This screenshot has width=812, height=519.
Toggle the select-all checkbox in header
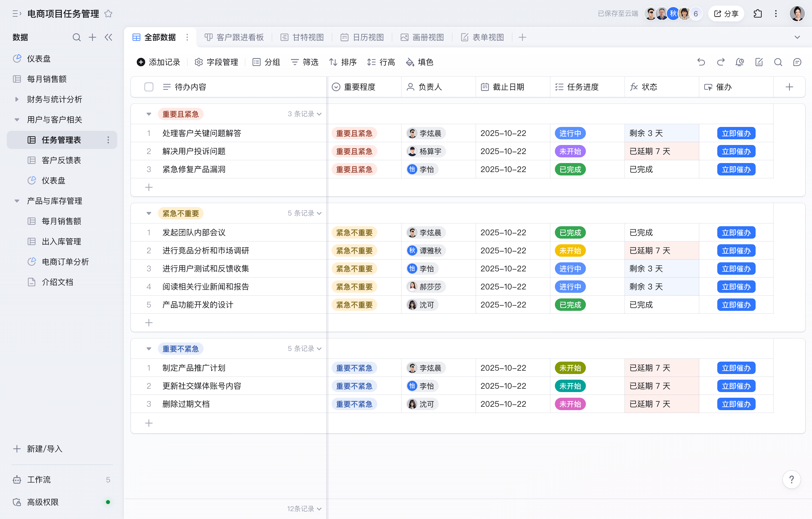coord(149,87)
